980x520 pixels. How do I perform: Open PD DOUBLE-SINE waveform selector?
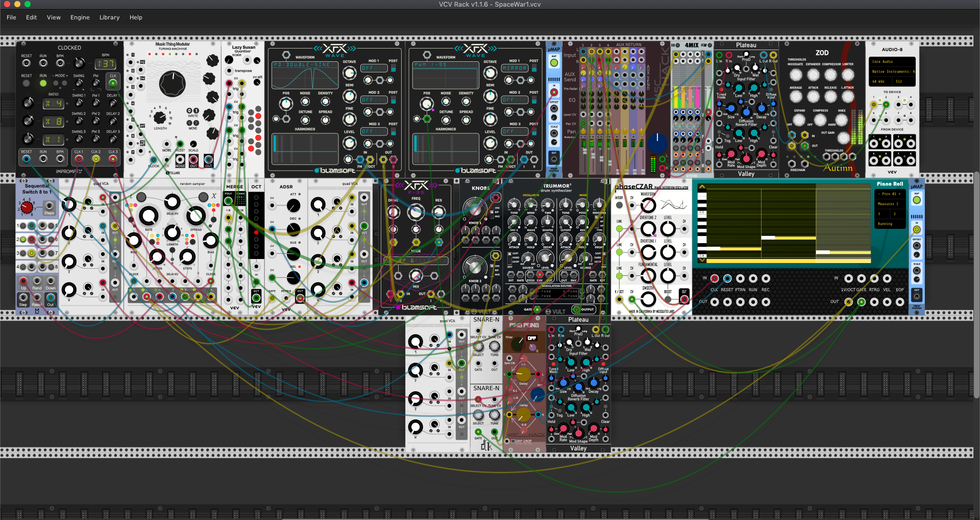click(x=305, y=65)
